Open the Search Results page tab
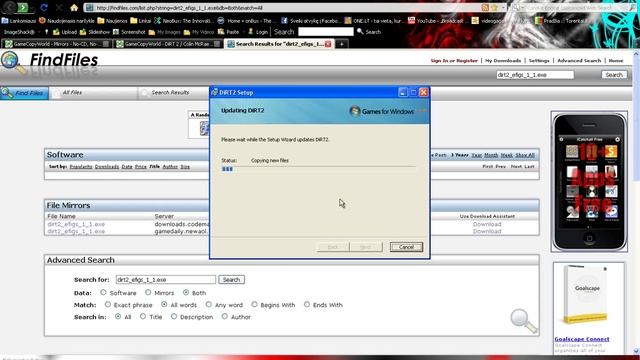Viewport: 640px width, 360px height. tap(173, 93)
